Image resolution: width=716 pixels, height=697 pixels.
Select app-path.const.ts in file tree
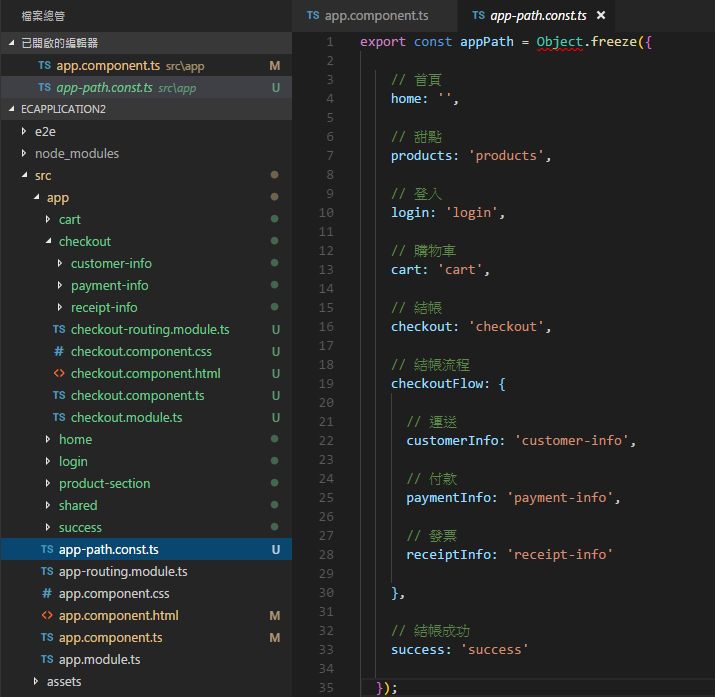click(x=146, y=549)
